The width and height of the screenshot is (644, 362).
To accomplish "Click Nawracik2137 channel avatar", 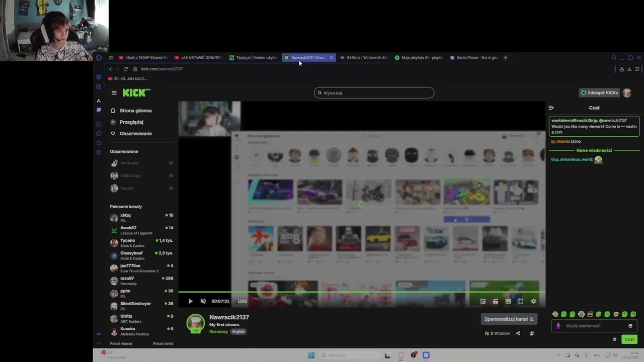I will point(195,323).
